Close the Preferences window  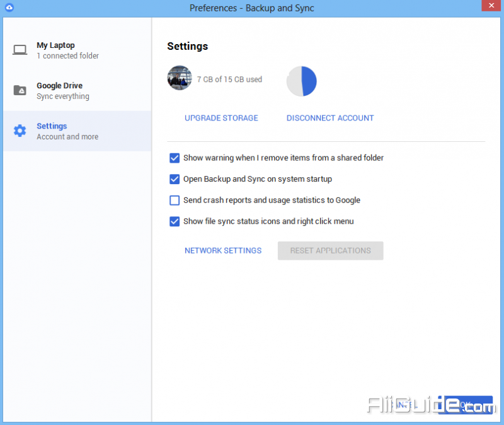click(x=491, y=6)
